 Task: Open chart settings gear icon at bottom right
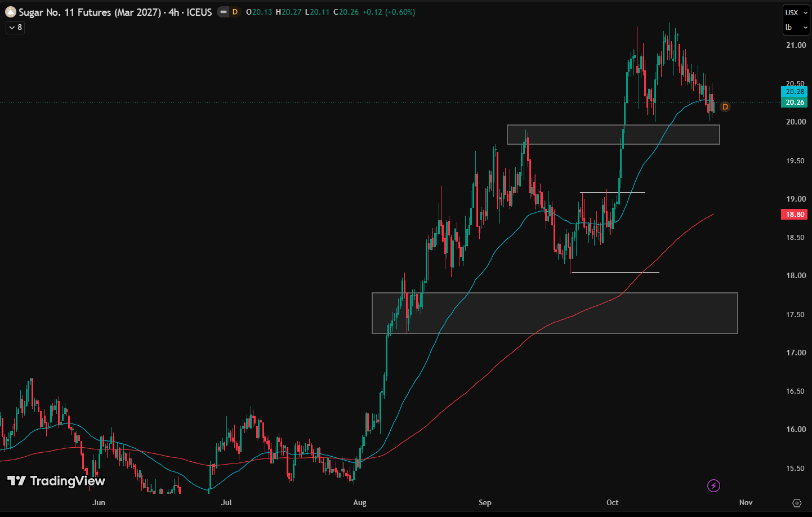796,502
